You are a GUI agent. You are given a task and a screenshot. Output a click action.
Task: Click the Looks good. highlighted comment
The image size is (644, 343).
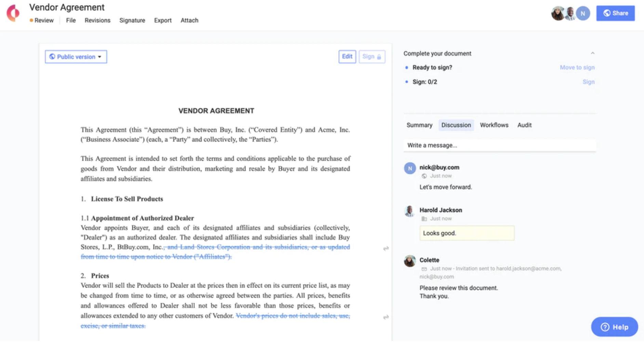tap(467, 233)
